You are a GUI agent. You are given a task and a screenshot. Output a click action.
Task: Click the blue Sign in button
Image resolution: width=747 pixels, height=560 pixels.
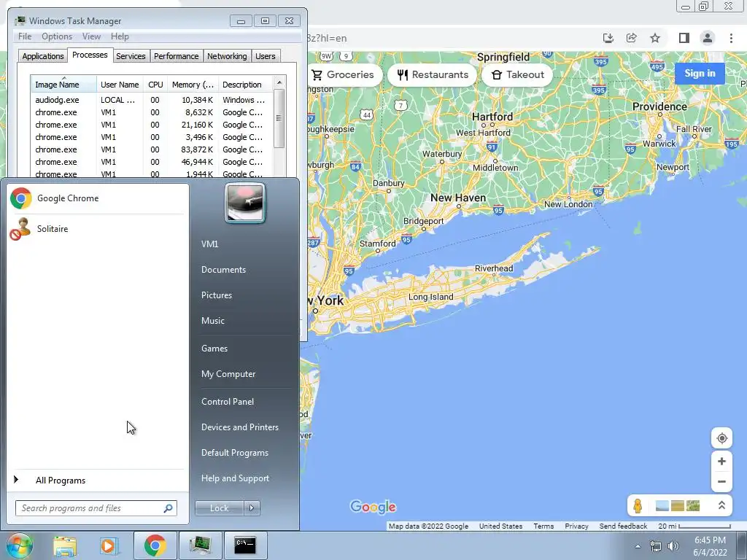[x=700, y=74]
